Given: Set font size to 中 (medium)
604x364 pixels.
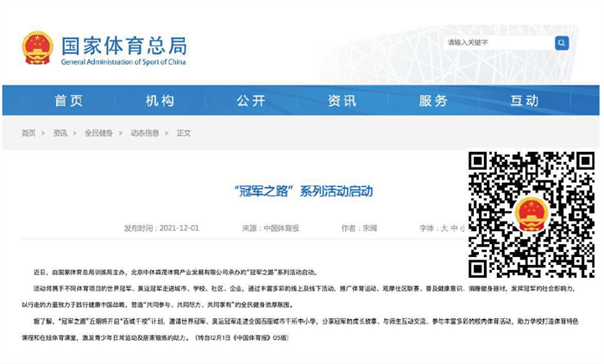Looking at the screenshot, I should pos(453,229).
